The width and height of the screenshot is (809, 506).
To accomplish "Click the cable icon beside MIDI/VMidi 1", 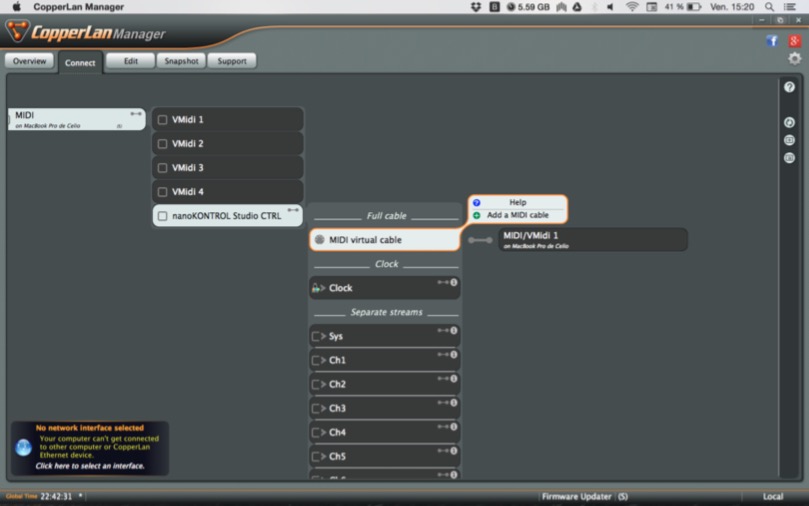I will click(x=480, y=240).
